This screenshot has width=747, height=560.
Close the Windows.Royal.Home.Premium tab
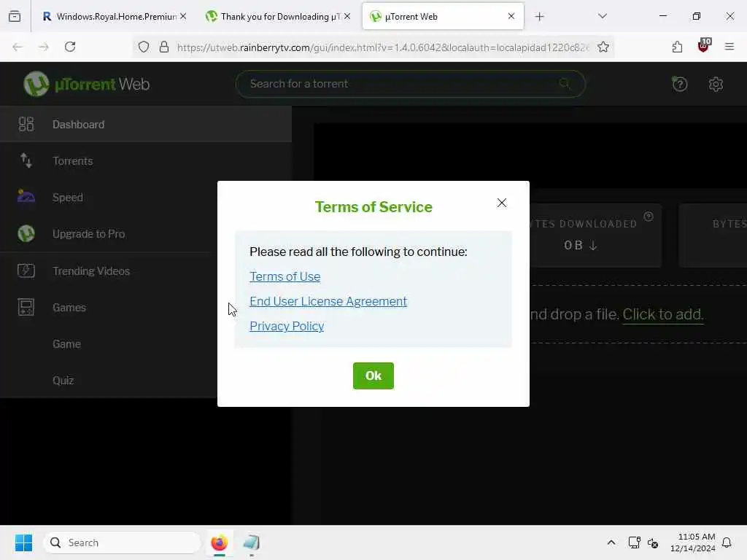click(183, 16)
